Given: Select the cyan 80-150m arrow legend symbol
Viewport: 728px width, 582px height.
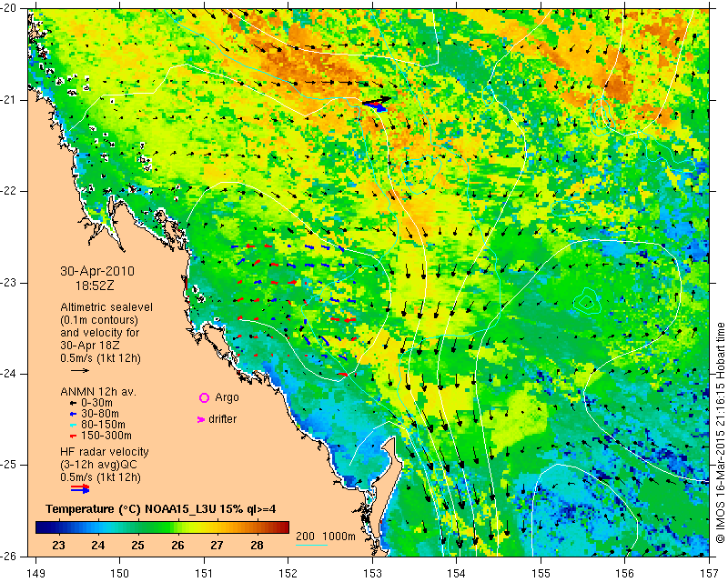Looking at the screenshot, I should pyautogui.click(x=73, y=425).
